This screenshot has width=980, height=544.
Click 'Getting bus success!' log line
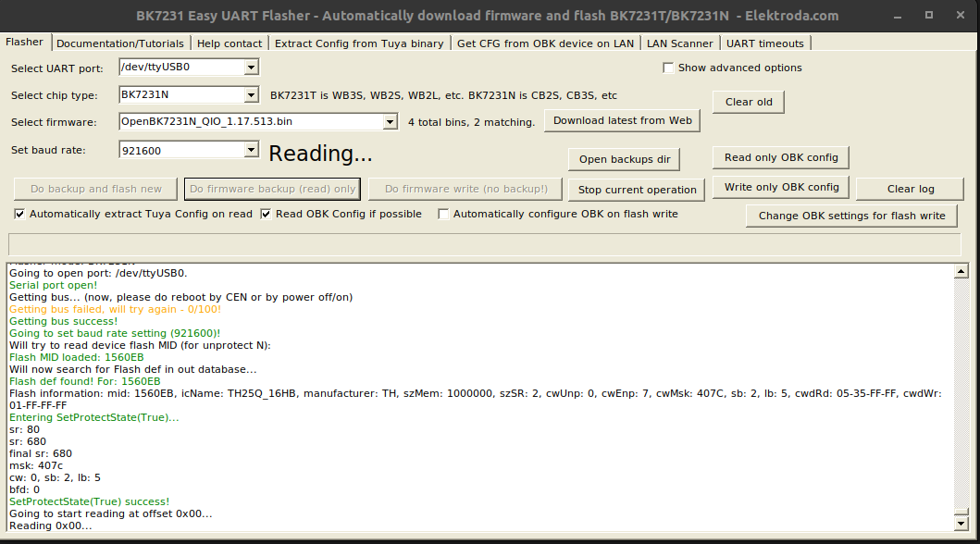click(63, 321)
